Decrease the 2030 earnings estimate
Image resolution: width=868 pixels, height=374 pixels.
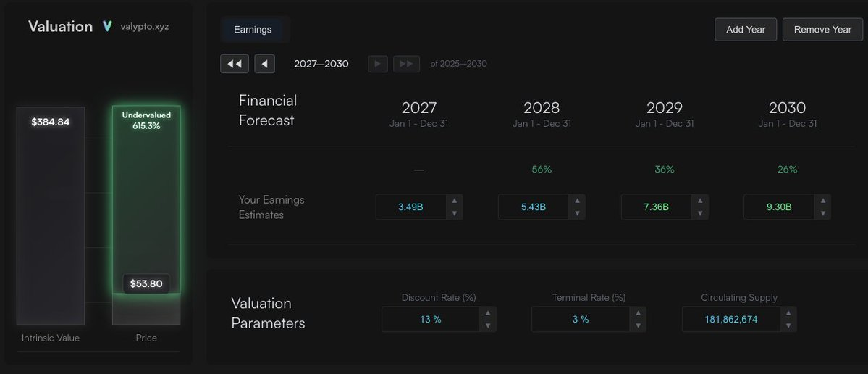[823, 213]
